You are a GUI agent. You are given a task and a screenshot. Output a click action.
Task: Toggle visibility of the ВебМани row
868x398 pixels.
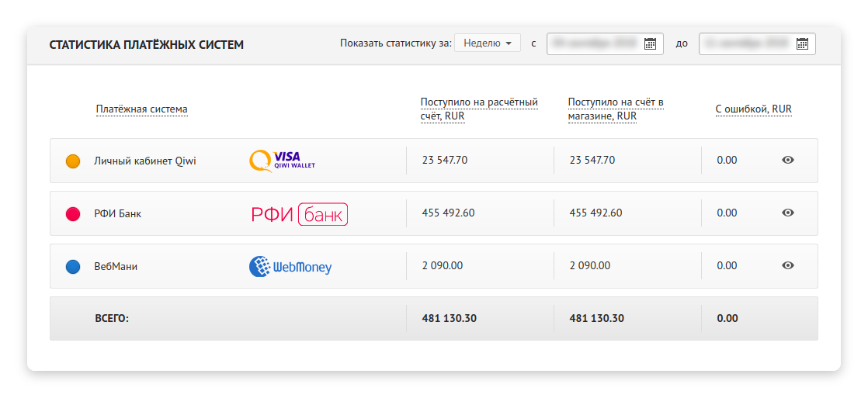(x=788, y=265)
